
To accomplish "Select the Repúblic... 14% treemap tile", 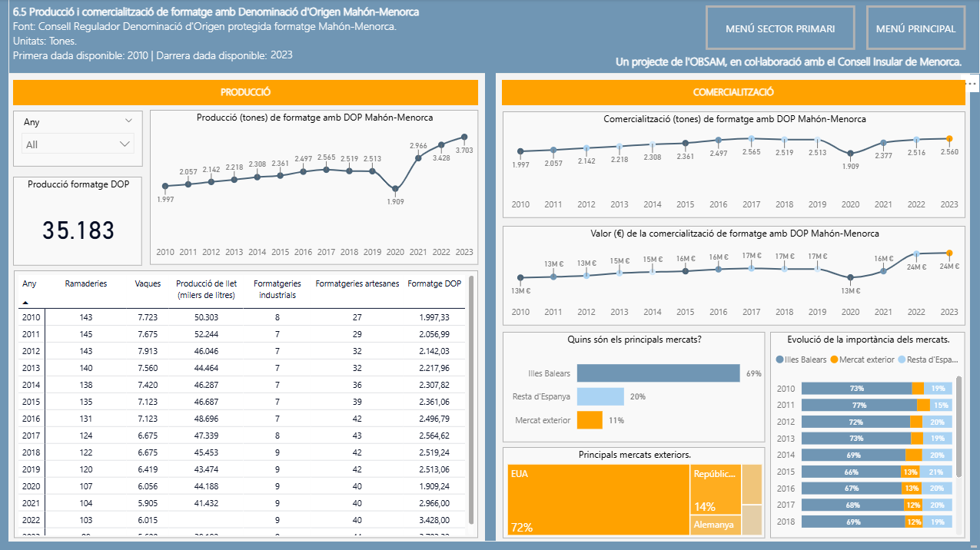I will click(716, 489).
